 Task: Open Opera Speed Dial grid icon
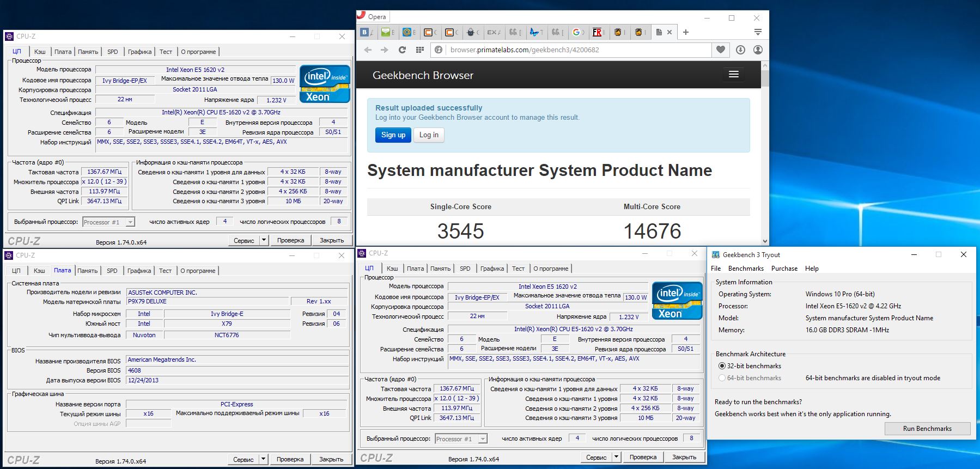419,50
